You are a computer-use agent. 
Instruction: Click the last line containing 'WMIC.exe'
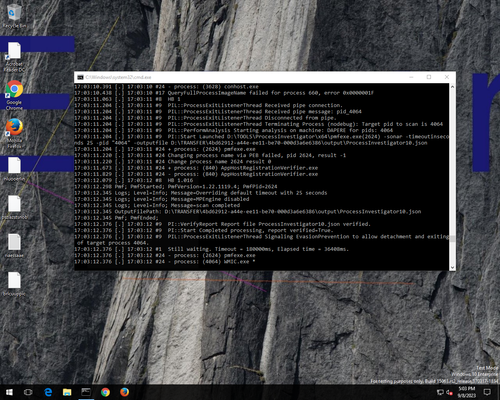(165, 262)
